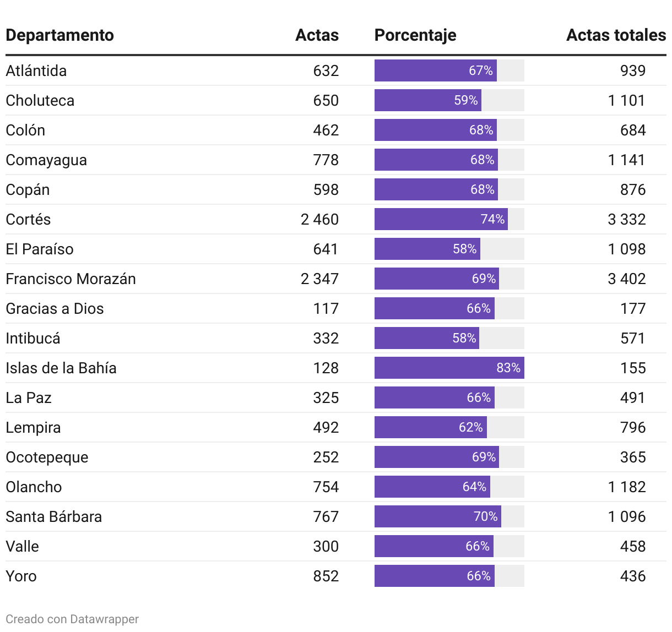Open the Creado con Datawrapper link
Image resolution: width=672 pixels, height=632 pixels.
72,619
